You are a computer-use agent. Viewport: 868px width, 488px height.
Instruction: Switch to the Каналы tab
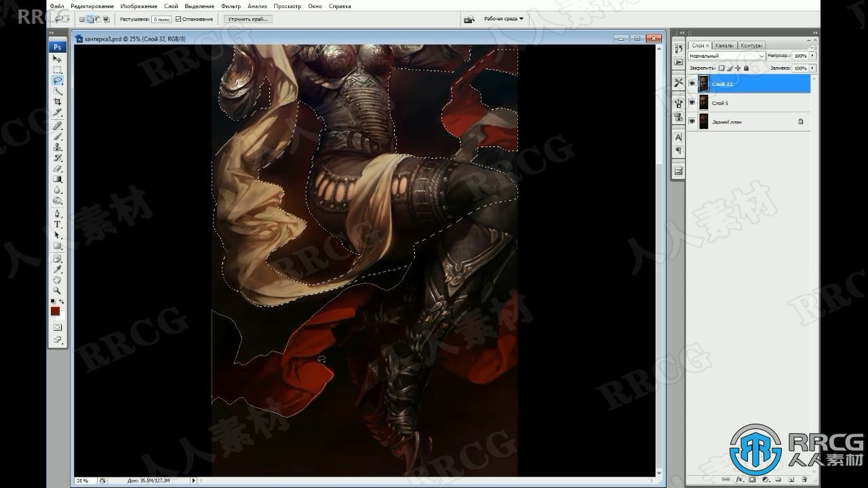coord(724,45)
